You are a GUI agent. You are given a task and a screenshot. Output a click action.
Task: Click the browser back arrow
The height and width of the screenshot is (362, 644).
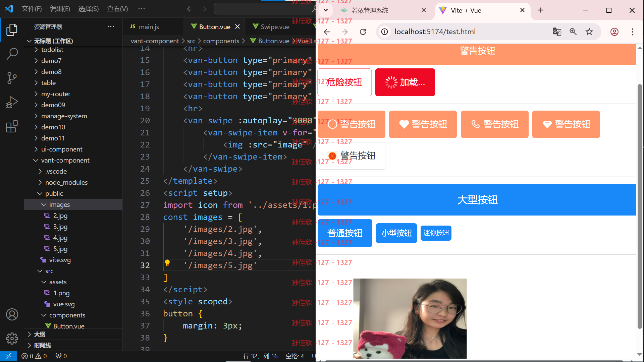point(327,32)
